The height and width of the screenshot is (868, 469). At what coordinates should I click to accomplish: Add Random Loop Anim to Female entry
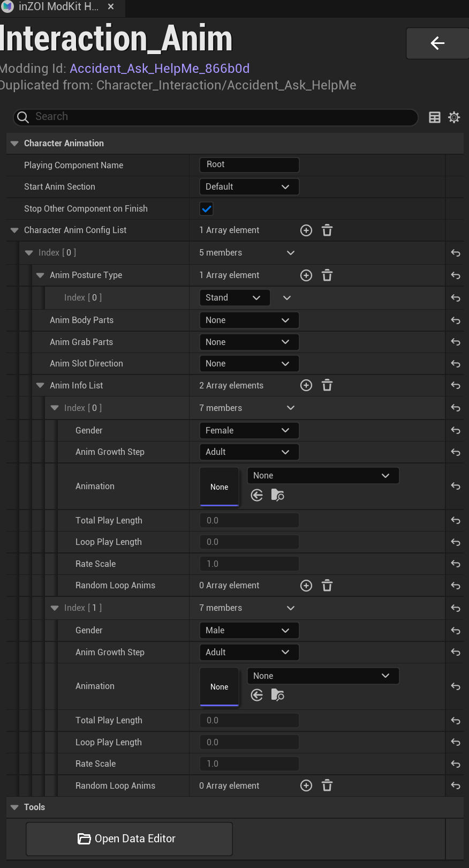pos(306,586)
